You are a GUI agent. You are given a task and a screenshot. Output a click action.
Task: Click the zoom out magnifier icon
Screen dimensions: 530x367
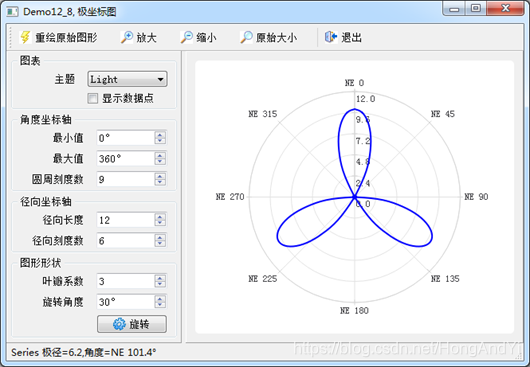point(187,37)
